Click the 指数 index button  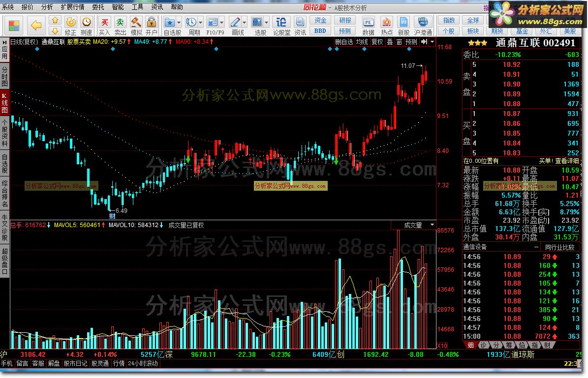(x=449, y=21)
